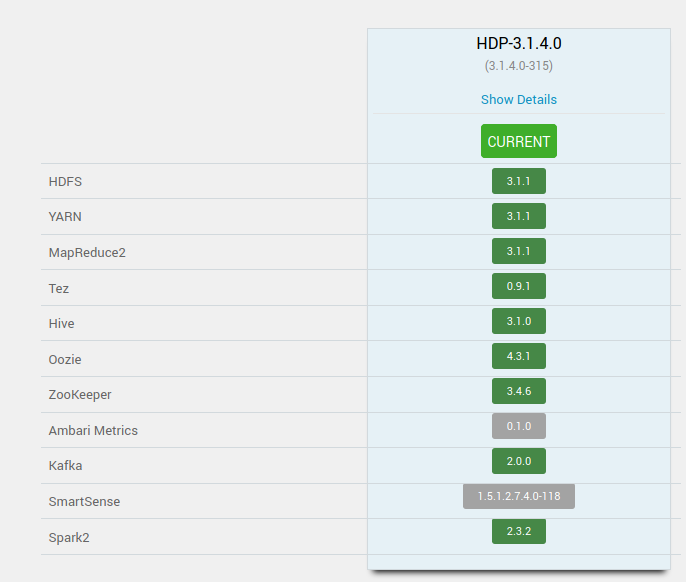Click the SmartSense 1.5.1.2.7.4.0-118 badge

coord(519,496)
